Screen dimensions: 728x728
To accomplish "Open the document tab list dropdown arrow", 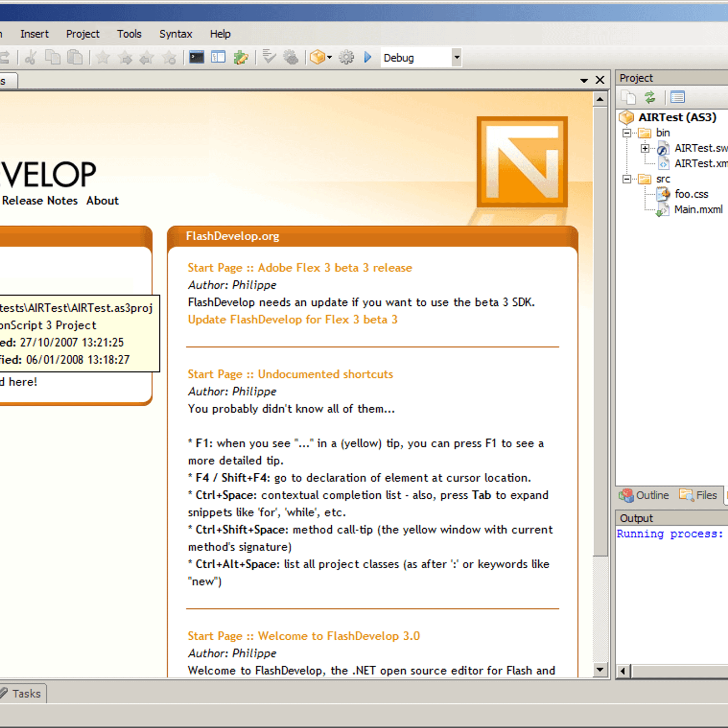I will tap(584, 81).
